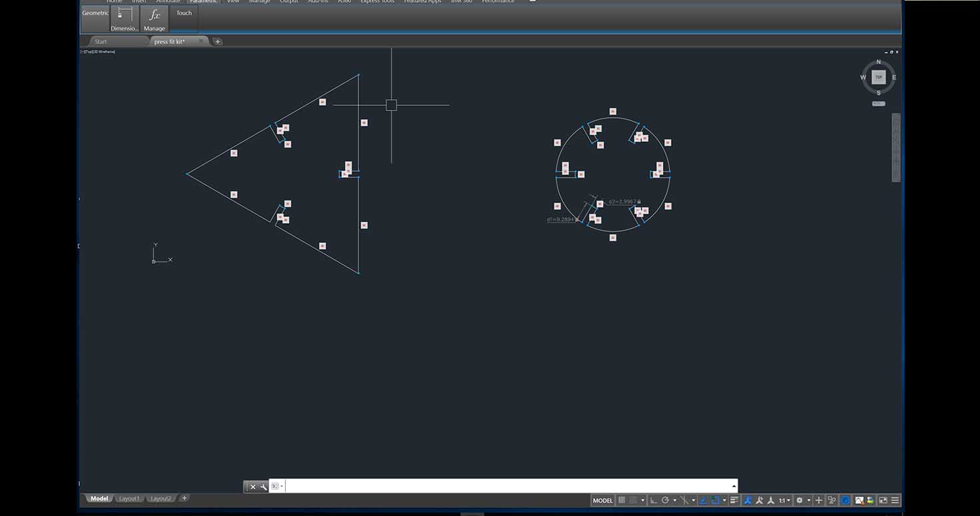
Task: Toggle annotation objects visibility
Action: pyautogui.click(x=747, y=500)
